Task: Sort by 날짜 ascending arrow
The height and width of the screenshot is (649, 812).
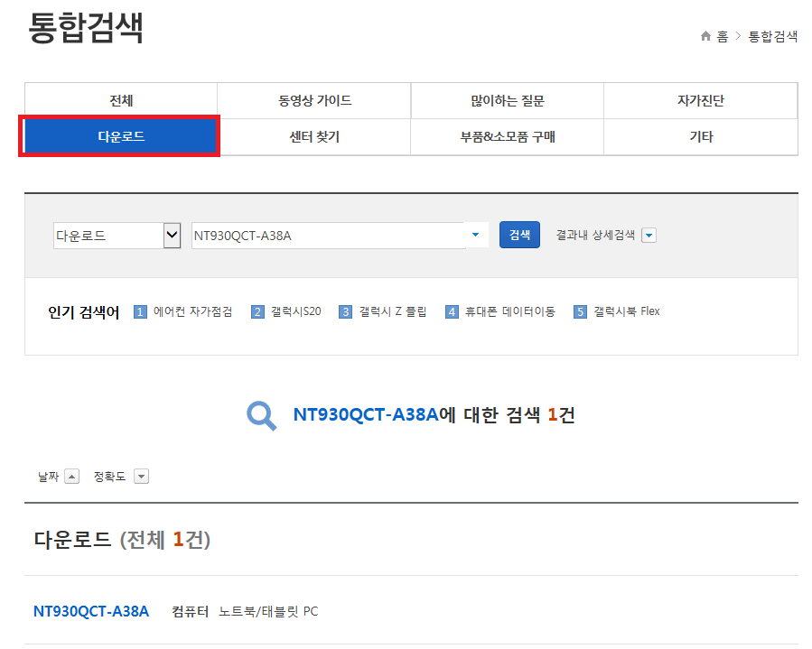Action: pyautogui.click(x=72, y=476)
